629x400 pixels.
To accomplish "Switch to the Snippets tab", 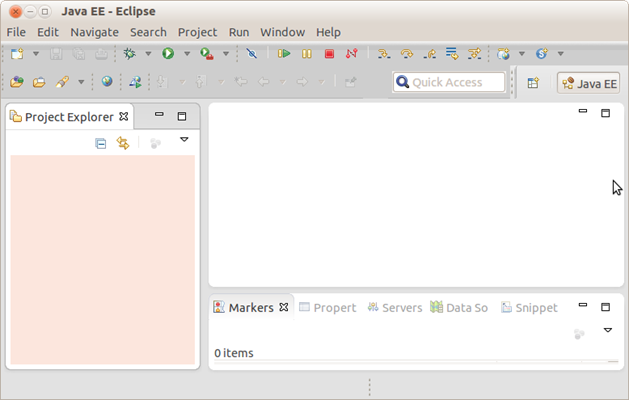I will (x=529, y=308).
